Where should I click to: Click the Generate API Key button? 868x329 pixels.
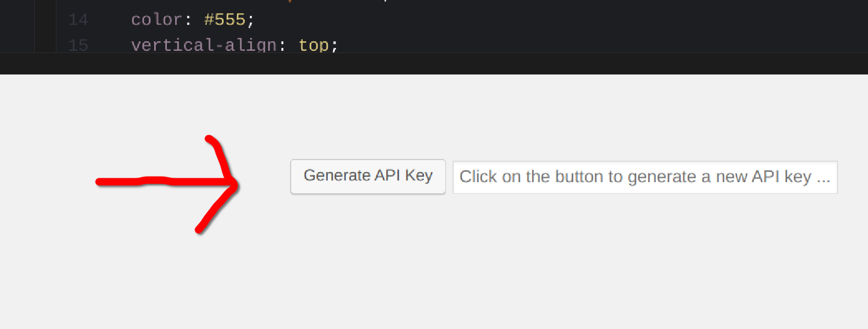pyautogui.click(x=367, y=177)
